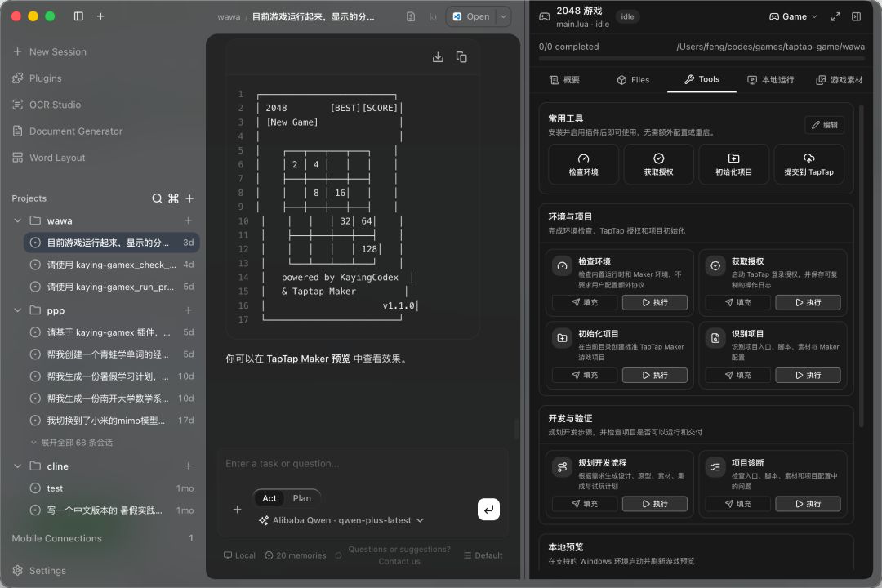Viewport: 882px width, 588px height.
Task: Click the chart icon beside Open button
Action: tap(433, 17)
